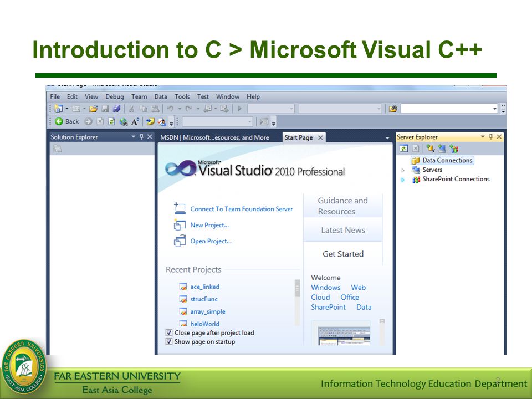The width and height of the screenshot is (532, 399).
Task: Click the Copy toolbar icon
Action: (143, 109)
